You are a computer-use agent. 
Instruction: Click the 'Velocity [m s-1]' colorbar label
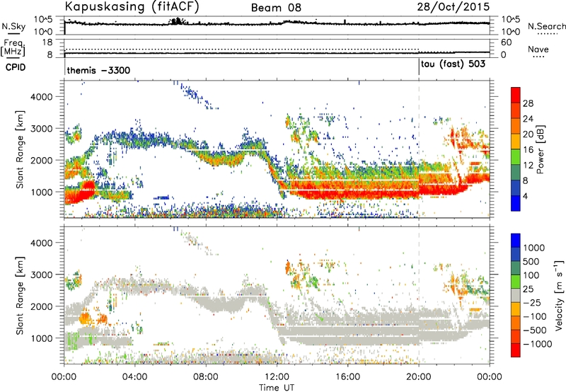[559, 295]
